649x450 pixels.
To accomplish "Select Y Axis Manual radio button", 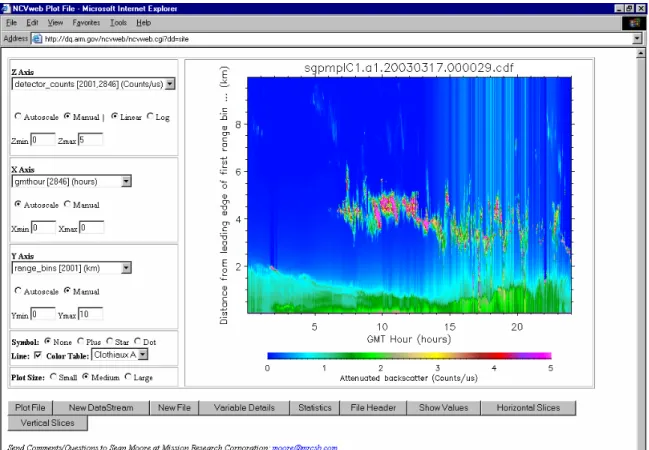I will point(67,291).
